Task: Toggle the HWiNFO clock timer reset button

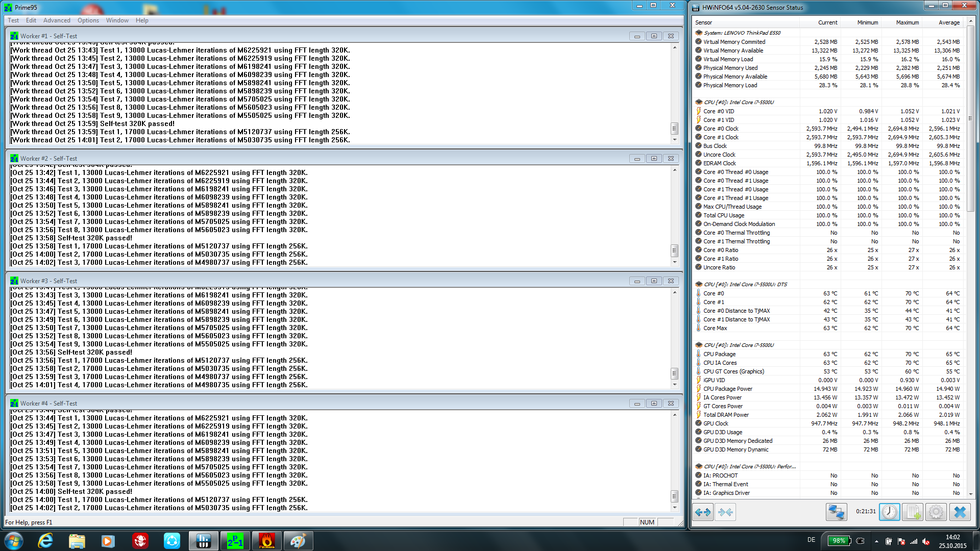Action: (889, 512)
